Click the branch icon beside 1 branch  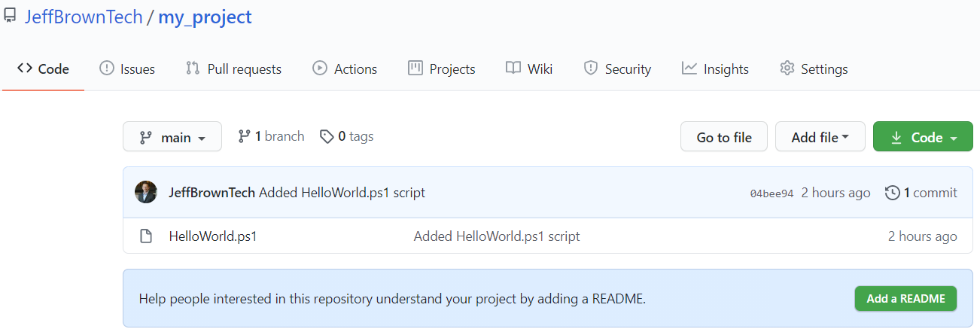pyautogui.click(x=244, y=136)
